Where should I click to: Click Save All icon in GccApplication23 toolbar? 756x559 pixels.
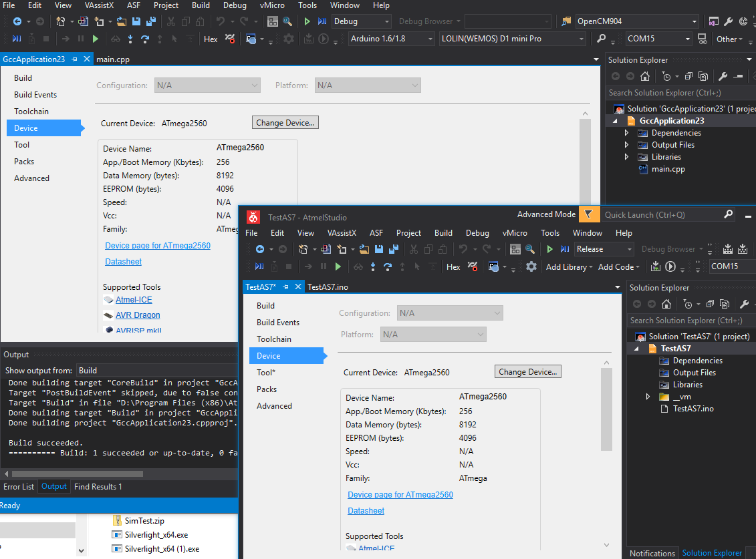click(x=151, y=21)
